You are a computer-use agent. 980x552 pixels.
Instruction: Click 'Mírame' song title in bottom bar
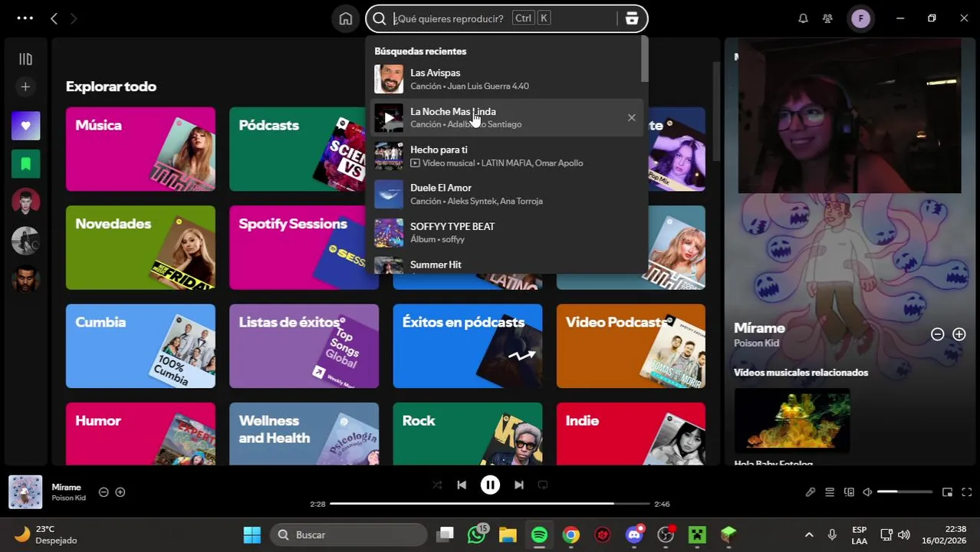(66, 487)
